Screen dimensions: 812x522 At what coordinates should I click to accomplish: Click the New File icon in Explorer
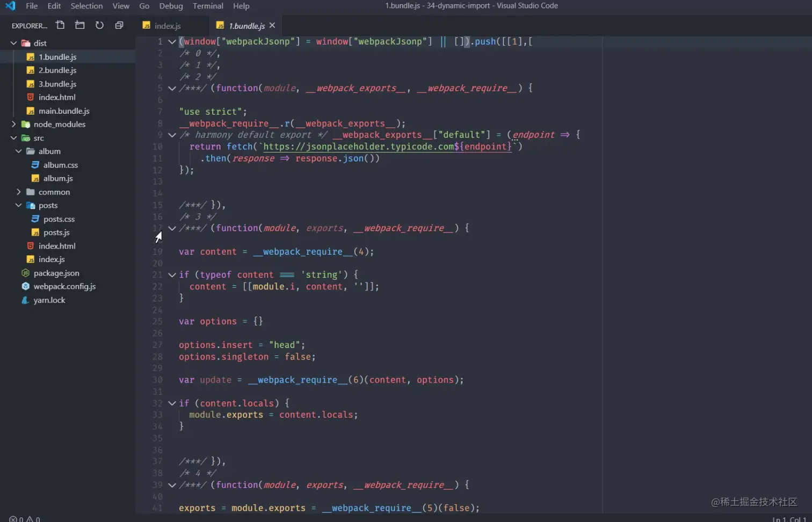click(x=60, y=25)
